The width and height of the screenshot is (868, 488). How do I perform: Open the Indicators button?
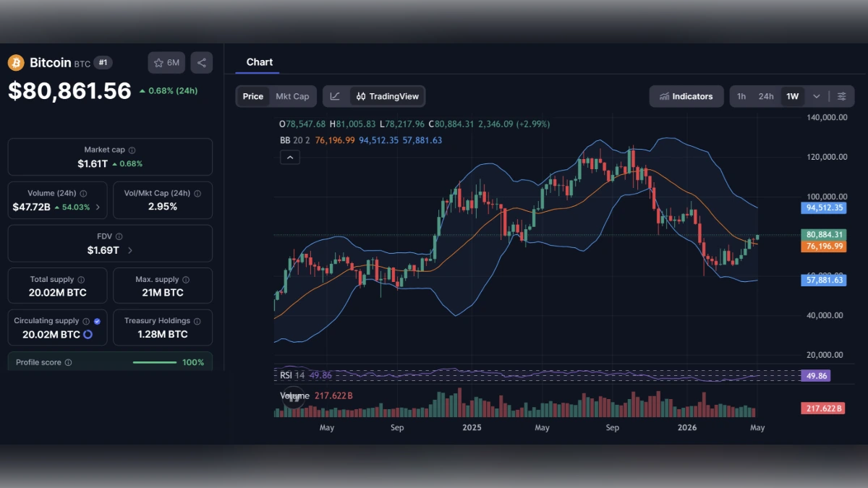[x=686, y=96]
